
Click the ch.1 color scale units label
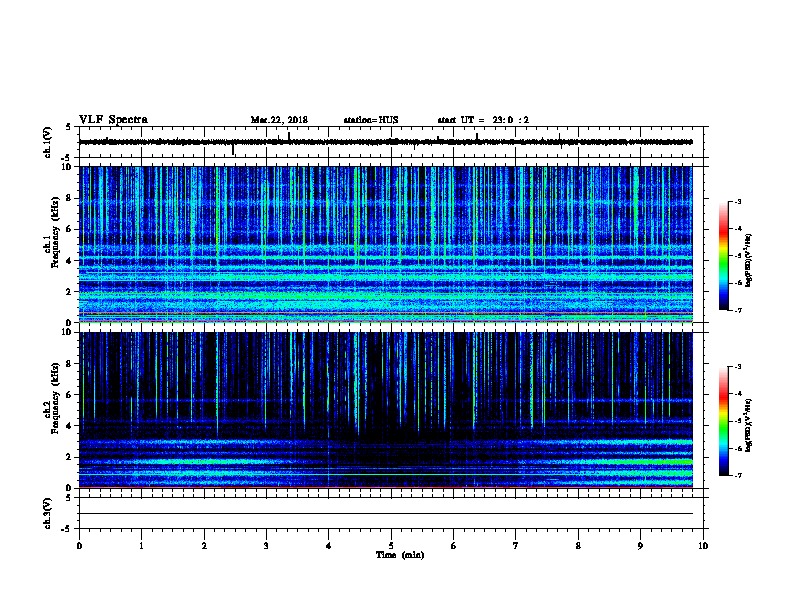[748, 261]
